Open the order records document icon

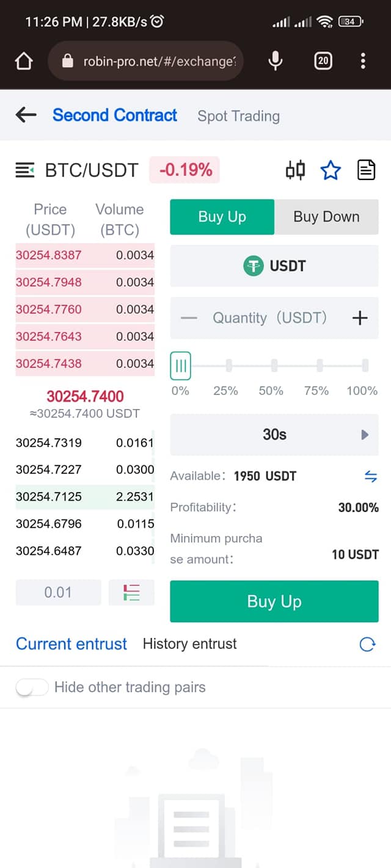pos(366,170)
